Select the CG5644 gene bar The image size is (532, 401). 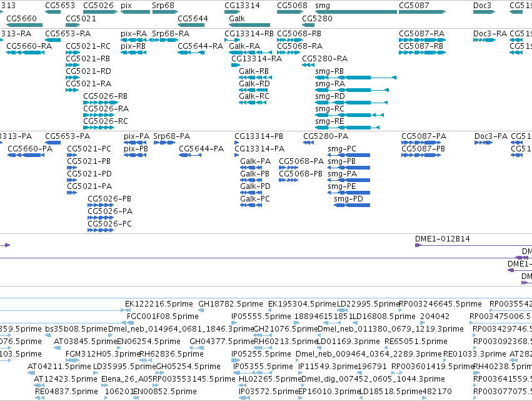tap(191, 25)
